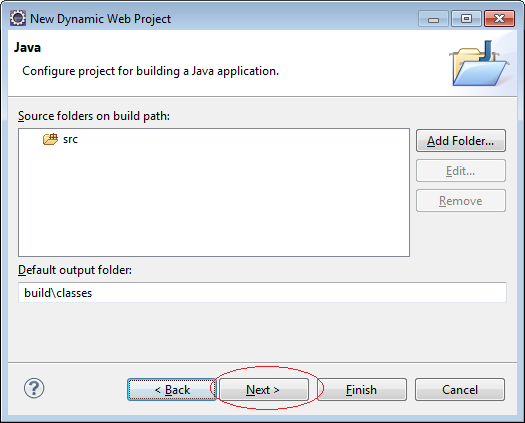Proceed with the Next > button
Screen dimensions: 525x423
click(264, 390)
